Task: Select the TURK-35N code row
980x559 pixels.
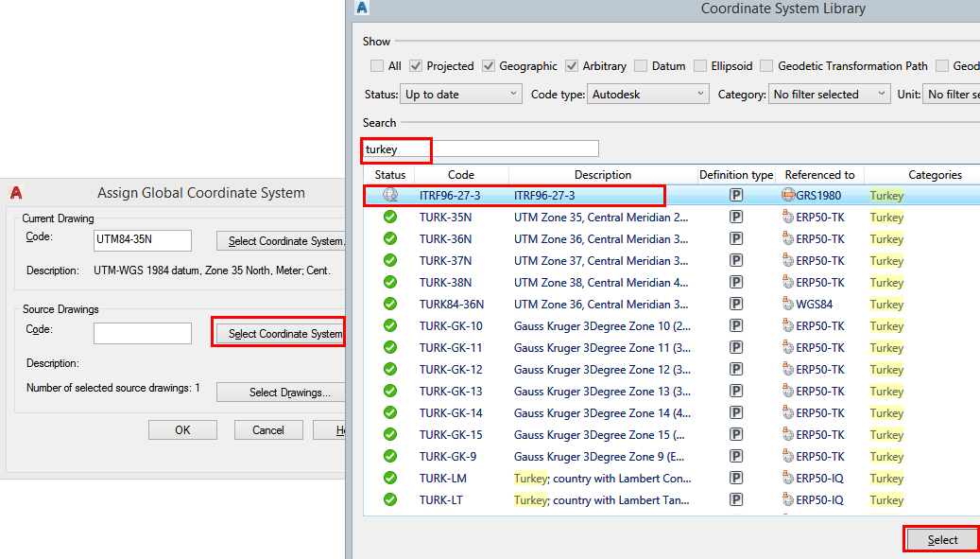Action: pos(446,218)
